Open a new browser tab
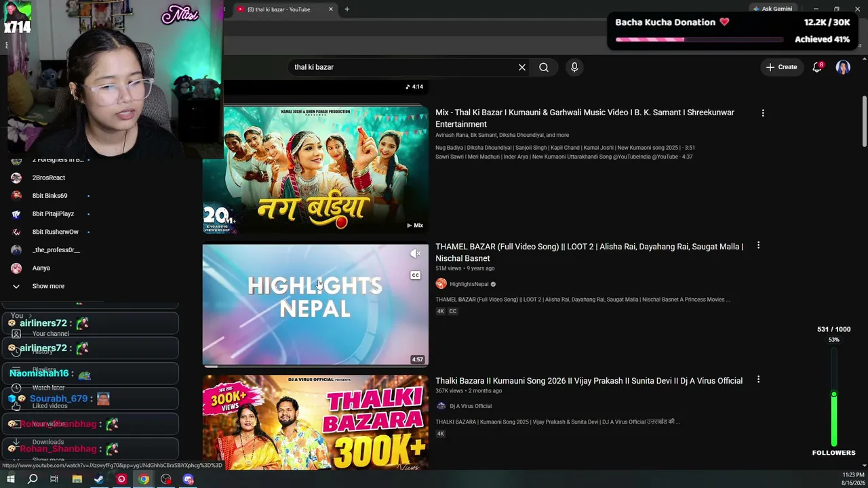The height and width of the screenshot is (488, 868). point(347,9)
